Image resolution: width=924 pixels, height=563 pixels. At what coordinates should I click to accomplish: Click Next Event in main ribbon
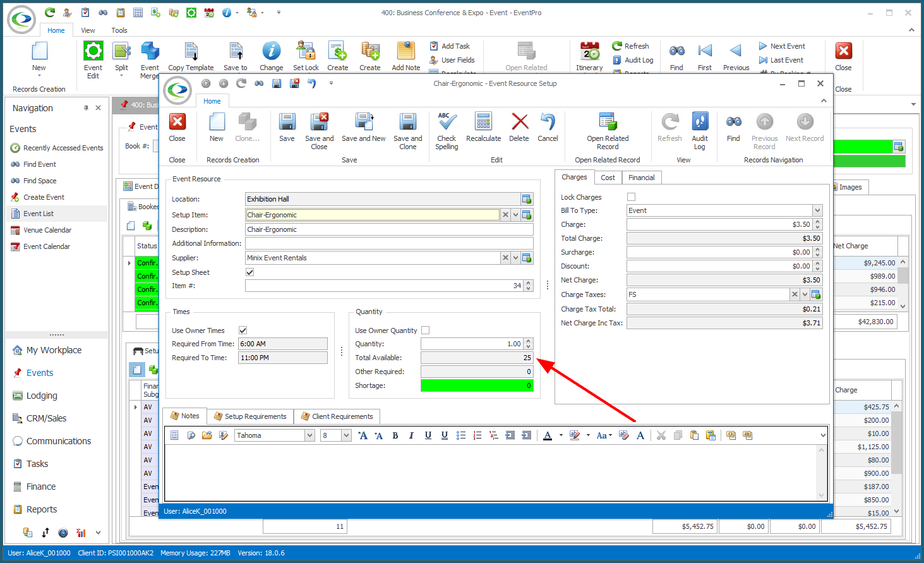pyautogui.click(x=782, y=46)
